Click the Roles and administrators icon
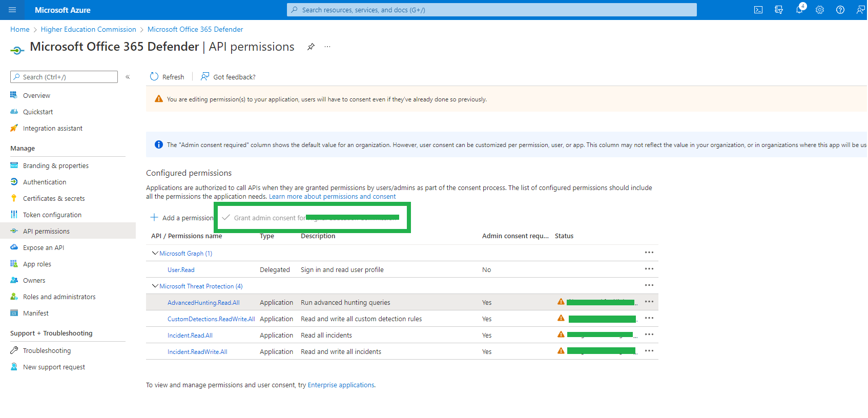This screenshot has width=868, height=418. 14,297
